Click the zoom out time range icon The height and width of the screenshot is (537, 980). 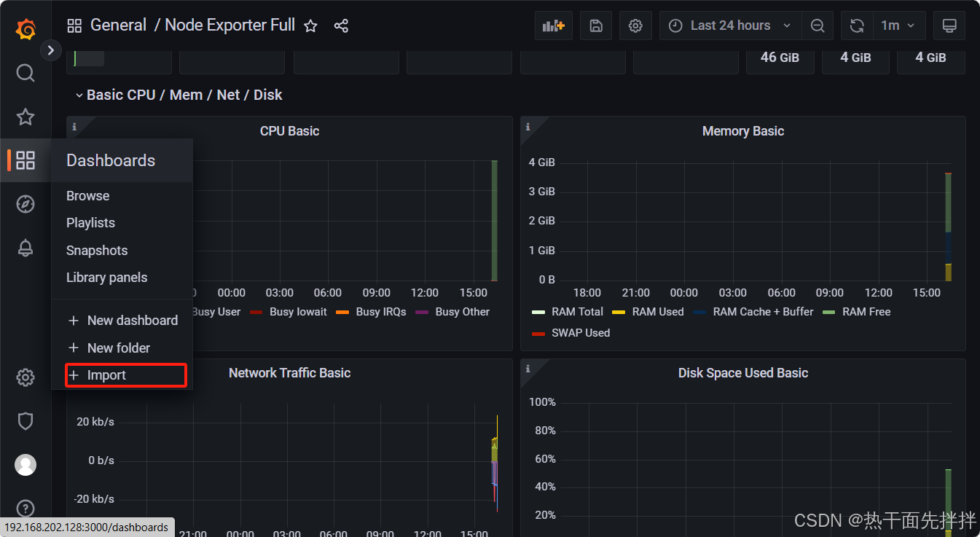(818, 26)
